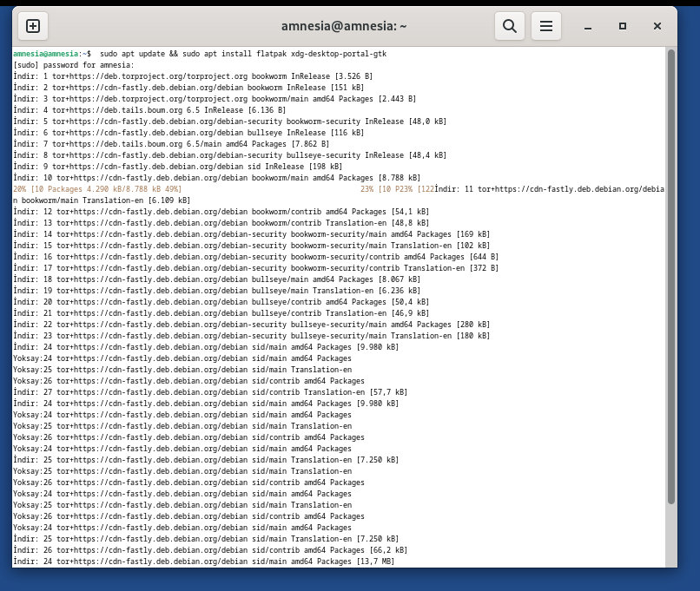Viewport: 700px width, 591px height.
Task: Click the İndir: 14 bookworm-security/main Packages line
Action: tap(251, 234)
